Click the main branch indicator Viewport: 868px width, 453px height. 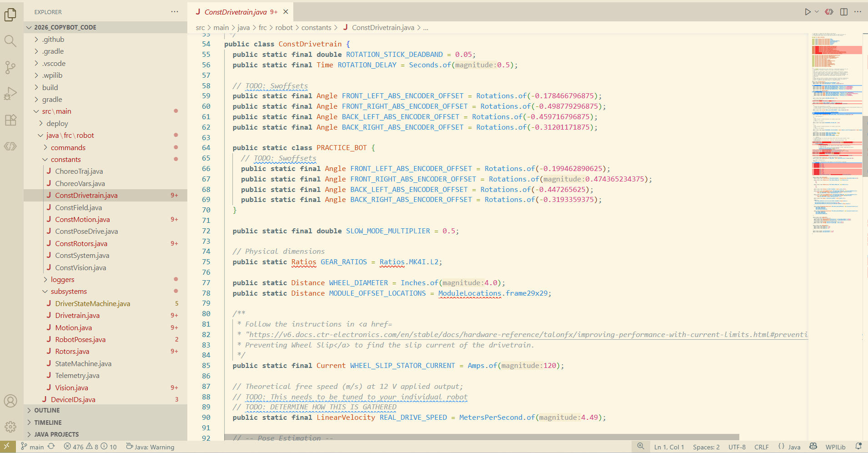[x=32, y=447]
